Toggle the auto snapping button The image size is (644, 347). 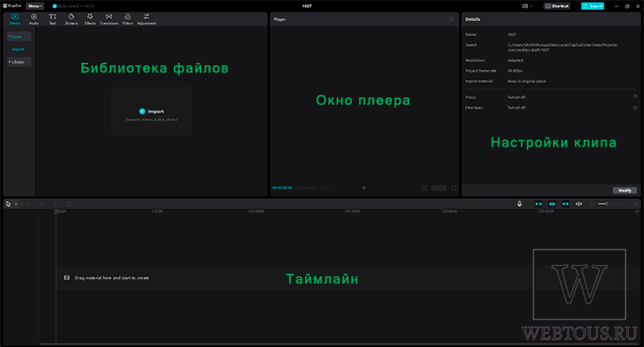[x=552, y=204]
